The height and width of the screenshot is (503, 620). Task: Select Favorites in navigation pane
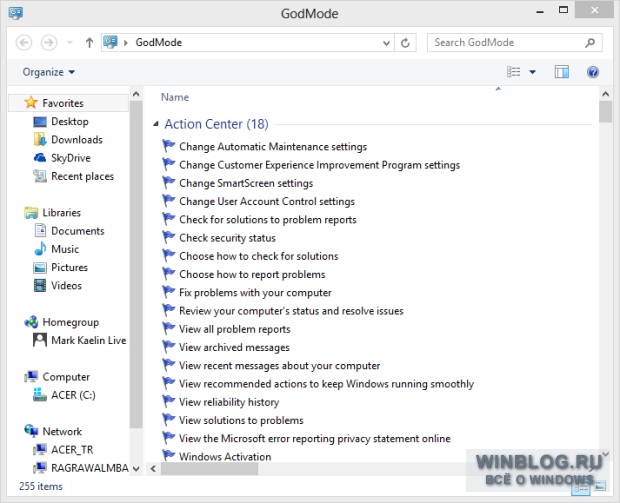tap(68, 103)
